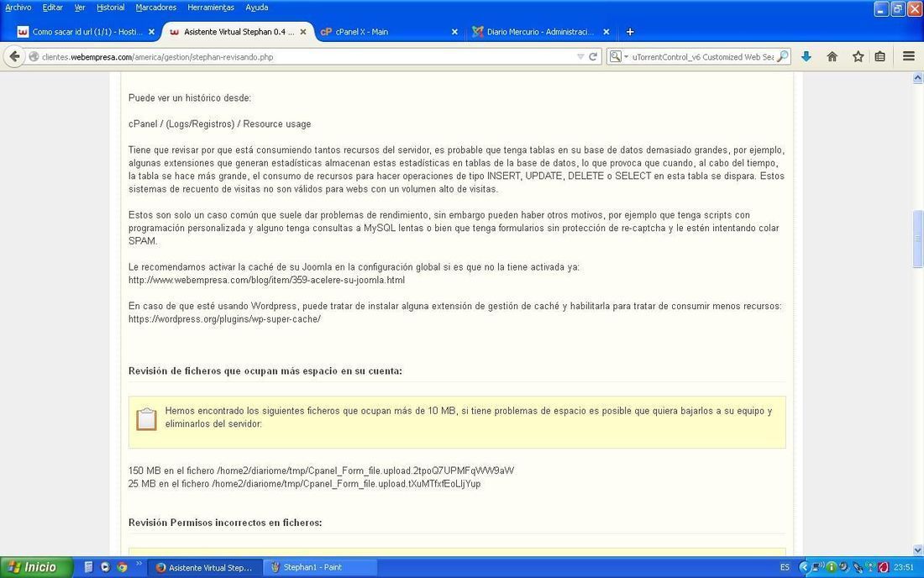Click the wordpress.org wp-super-cache URL text

224,318
